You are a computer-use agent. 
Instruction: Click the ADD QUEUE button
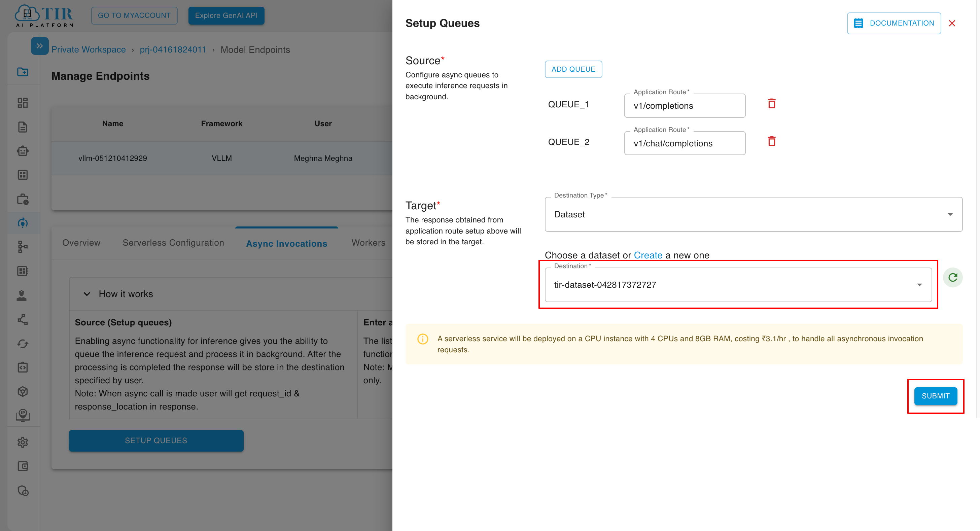tap(573, 69)
